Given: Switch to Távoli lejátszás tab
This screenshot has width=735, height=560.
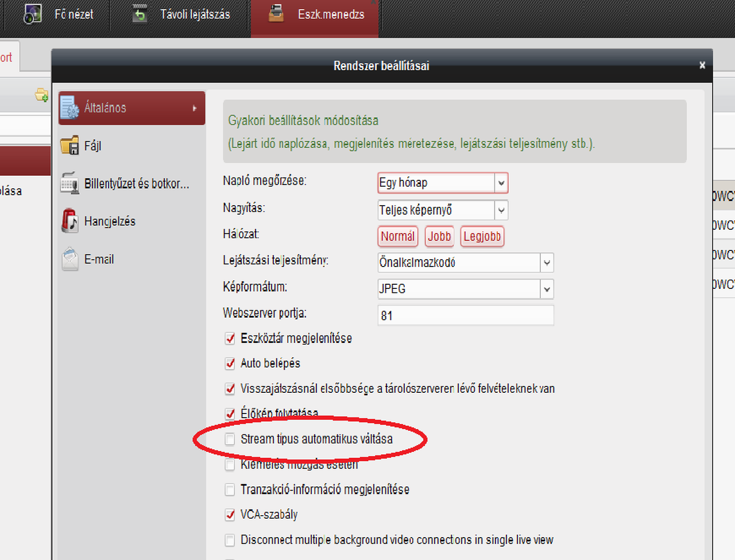Looking at the screenshot, I should point(180,14).
